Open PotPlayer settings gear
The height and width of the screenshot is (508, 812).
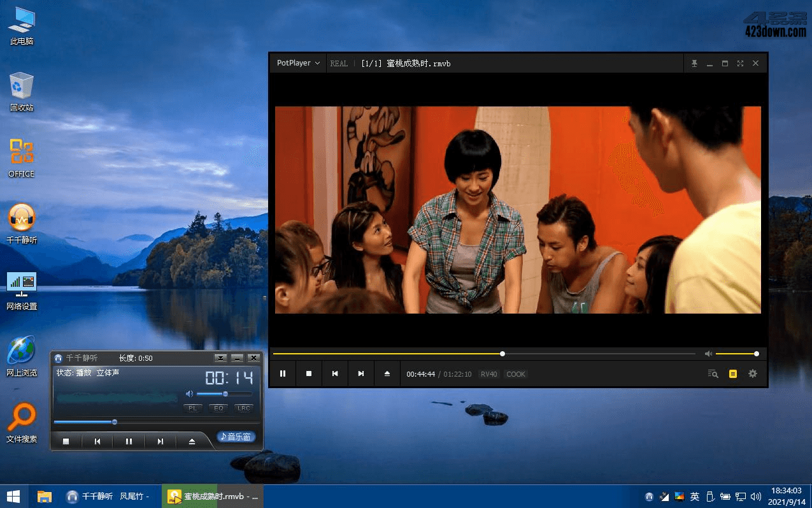pos(753,374)
